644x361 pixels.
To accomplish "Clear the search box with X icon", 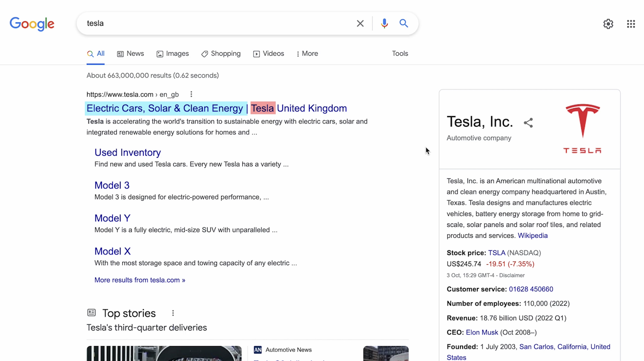I will (360, 23).
